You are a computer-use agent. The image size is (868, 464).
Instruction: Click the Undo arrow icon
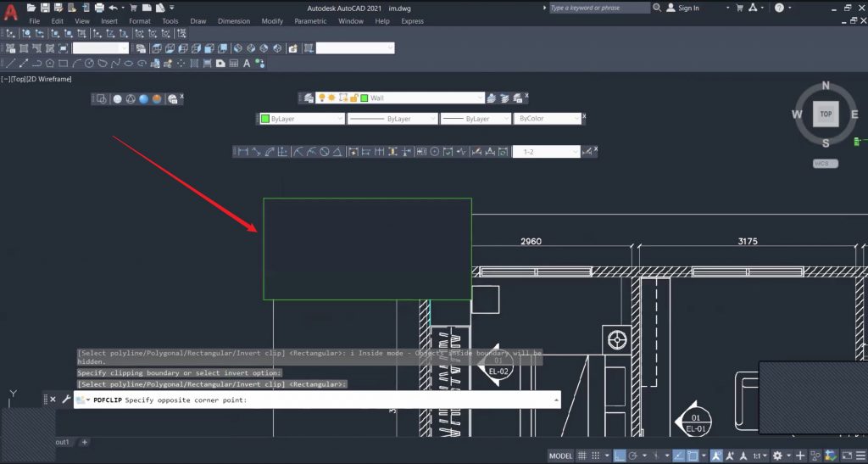tap(113, 8)
